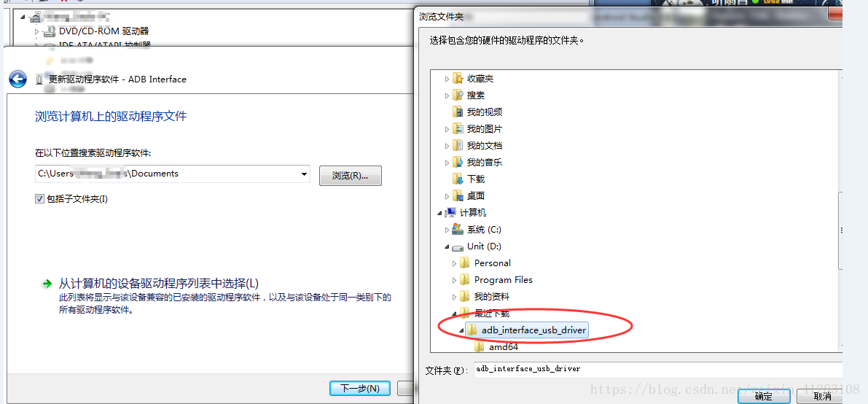
Task: Select the 我的视频 folder icon
Action: [457, 112]
